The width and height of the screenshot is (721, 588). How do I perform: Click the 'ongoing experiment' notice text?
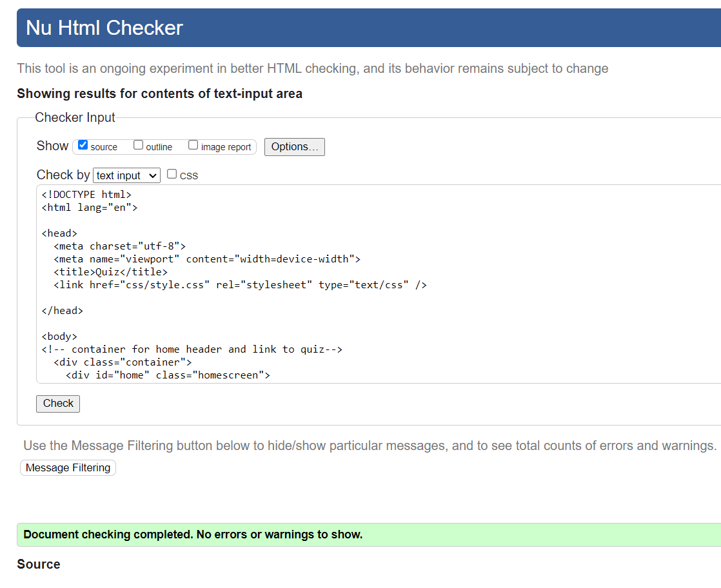point(313,68)
